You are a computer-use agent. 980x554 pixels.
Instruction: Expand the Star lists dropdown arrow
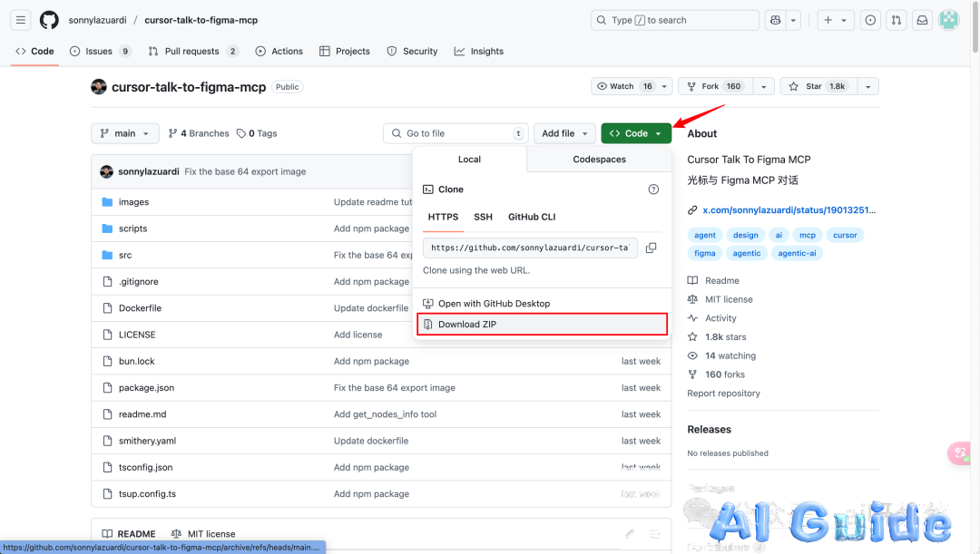(868, 86)
